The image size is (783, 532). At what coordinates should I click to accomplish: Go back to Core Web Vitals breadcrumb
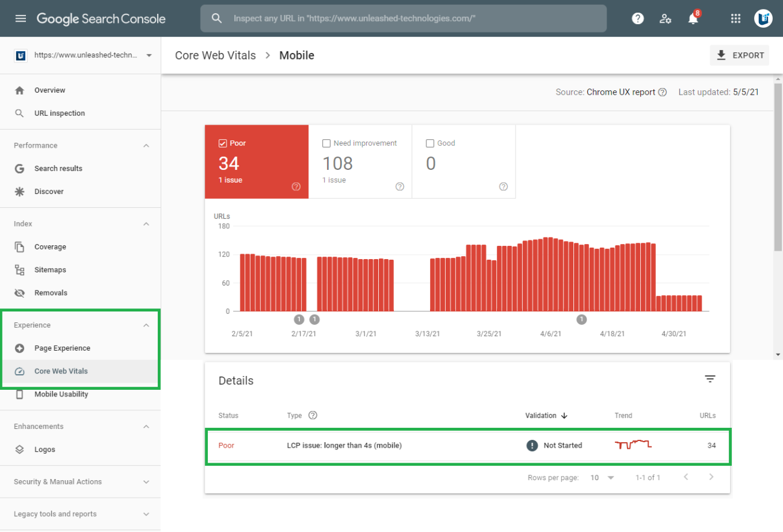click(215, 55)
